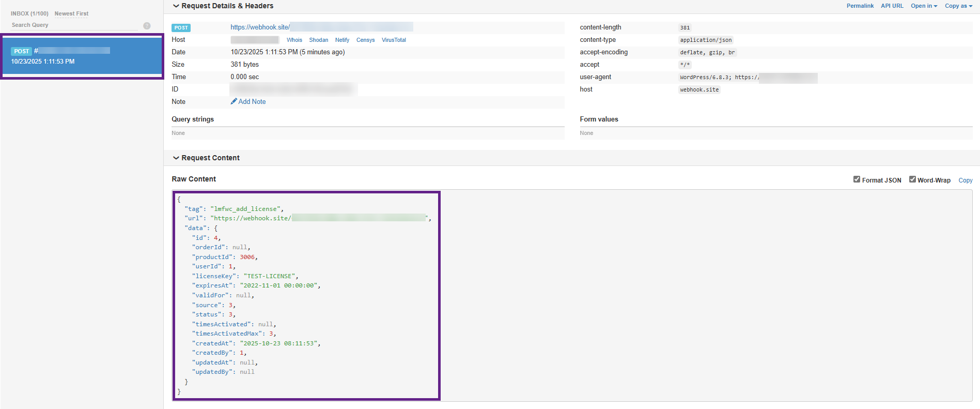Click the POST method badge in details
The image size is (980, 409).
pos(181,28)
